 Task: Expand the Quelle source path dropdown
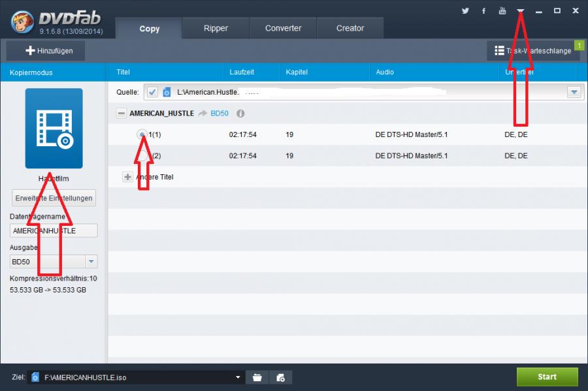[x=574, y=92]
